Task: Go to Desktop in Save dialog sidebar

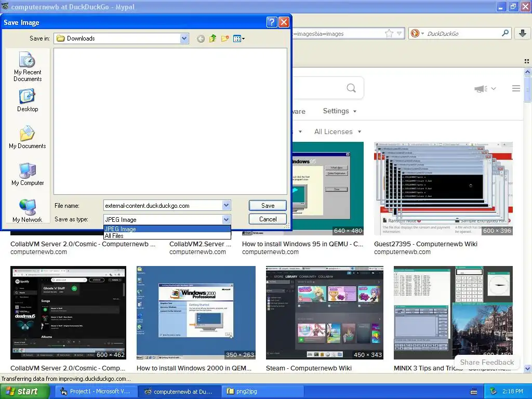Action: tap(28, 100)
